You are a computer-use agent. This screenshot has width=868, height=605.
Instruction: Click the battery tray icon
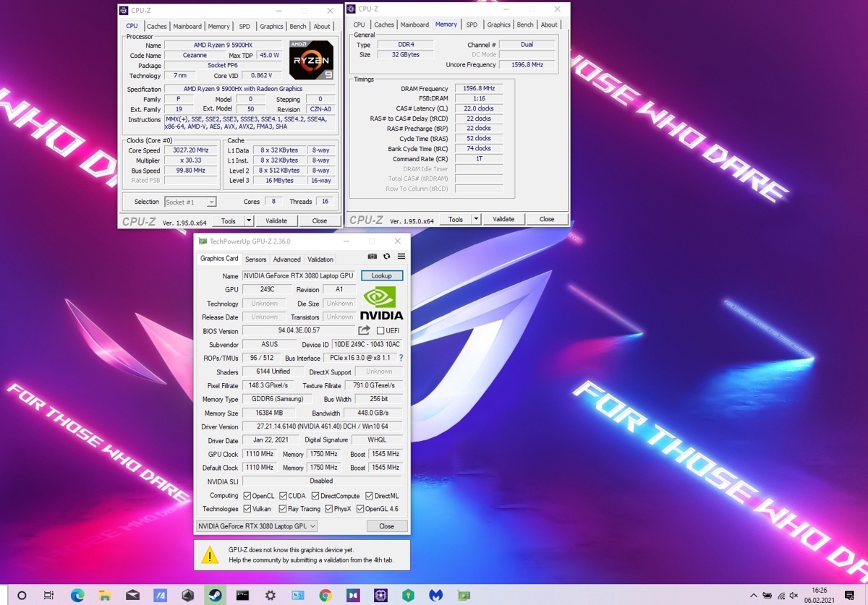click(767, 596)
